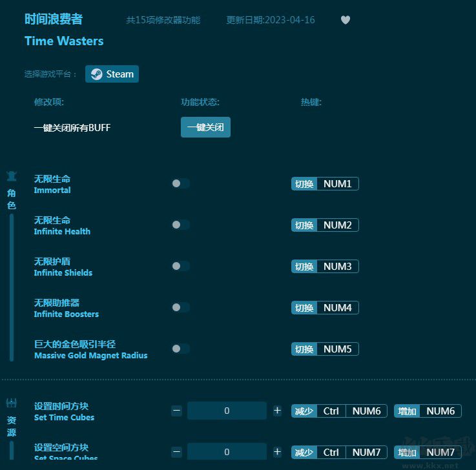This screenshot has height=470, width=476.
Task: Click the NUM4 hotkey for Infinite Boosters
Action: [x=325, y=307]
